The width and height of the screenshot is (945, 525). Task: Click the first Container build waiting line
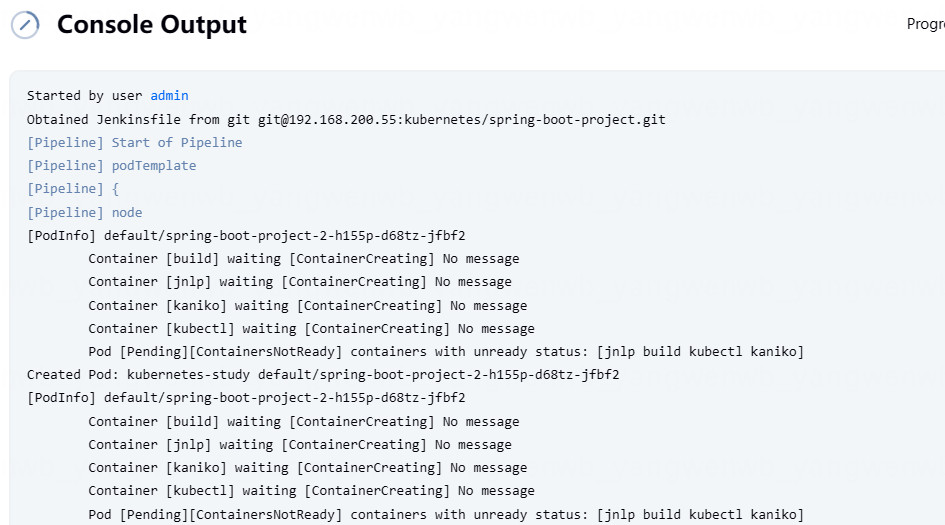point(304,259)
